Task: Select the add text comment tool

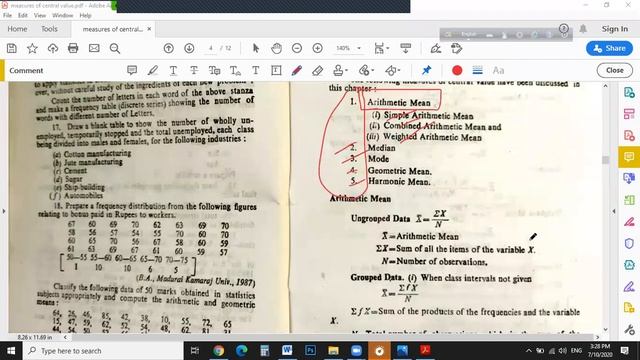Action: tap(256, 70)
